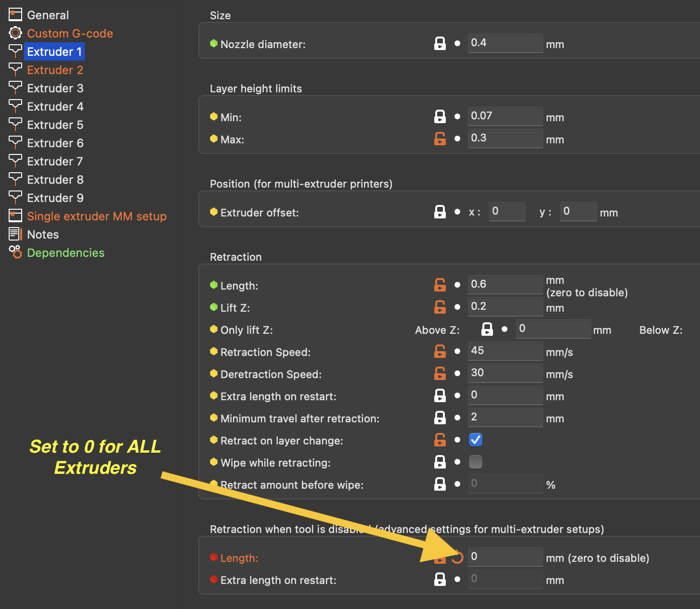Select Extruder 5 in the sidebar
Screen dimensions: 700x609
[55, 125]
